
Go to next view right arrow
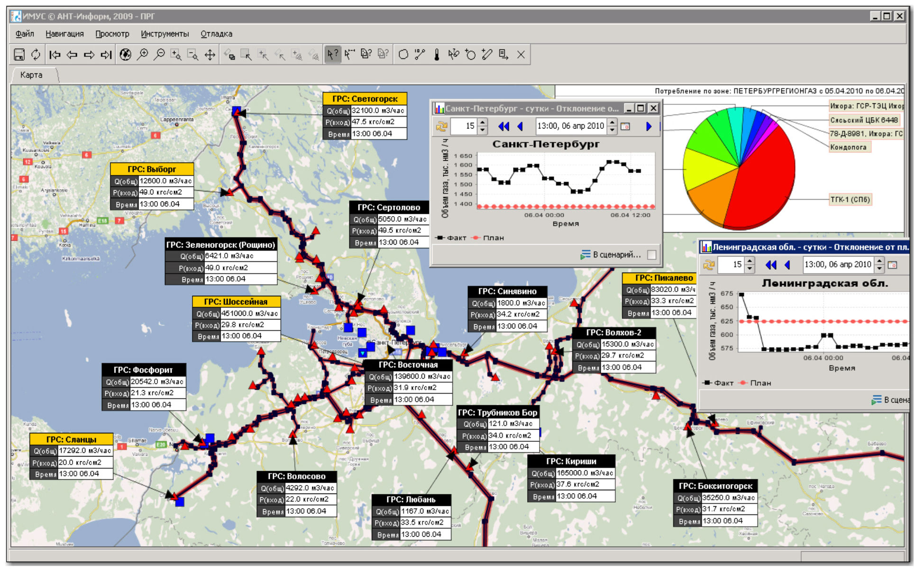[x=89, y=55]
